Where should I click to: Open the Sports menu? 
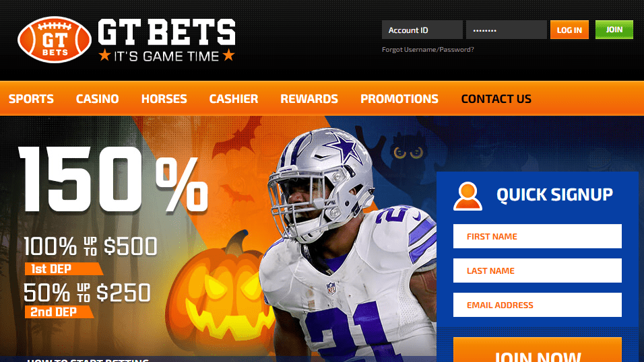(x=31, y=99)
